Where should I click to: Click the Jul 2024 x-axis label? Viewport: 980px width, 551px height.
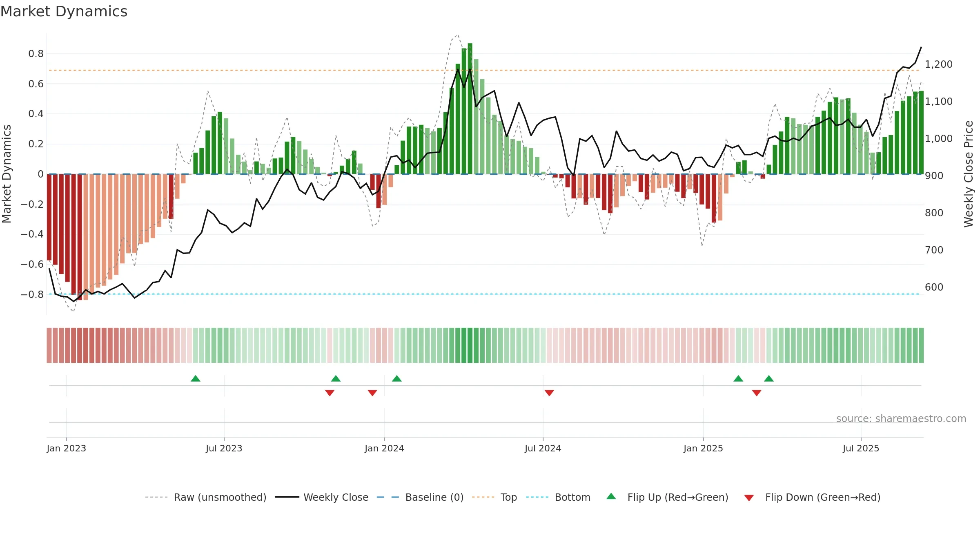(543, 448)
